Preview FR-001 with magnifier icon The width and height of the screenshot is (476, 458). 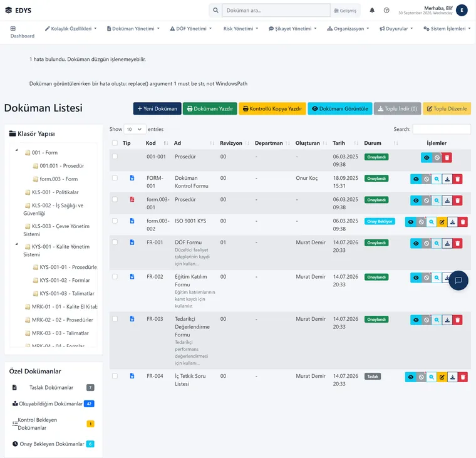coord(437,243)
